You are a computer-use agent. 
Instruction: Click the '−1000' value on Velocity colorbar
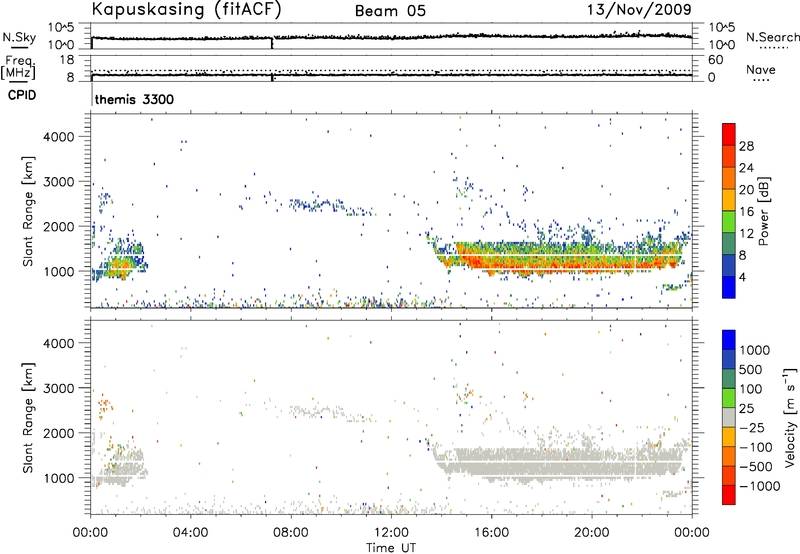(x=760, y=486)
